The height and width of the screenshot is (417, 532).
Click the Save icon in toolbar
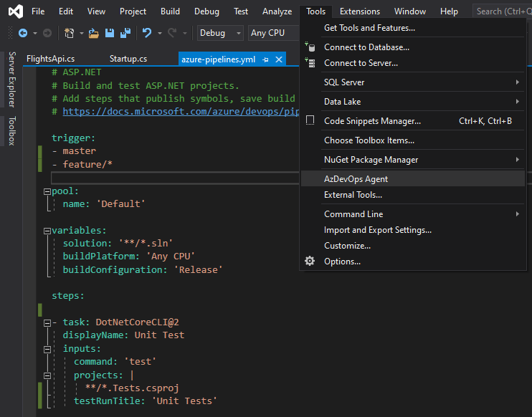pos(110,33)
